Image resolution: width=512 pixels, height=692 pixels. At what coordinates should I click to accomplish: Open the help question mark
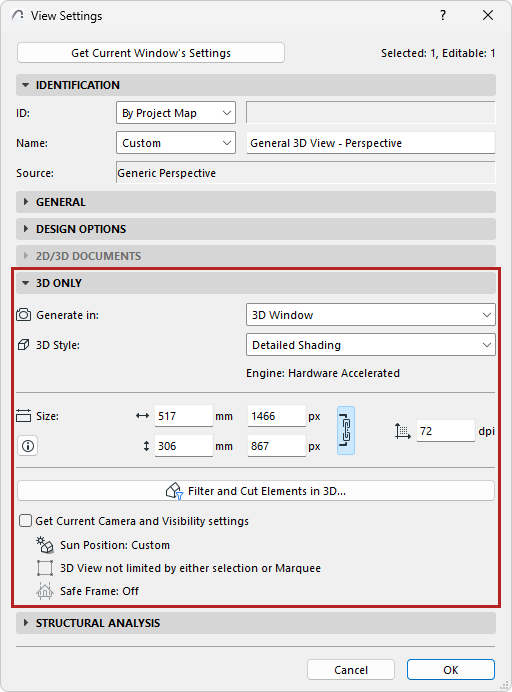[443, 15]
